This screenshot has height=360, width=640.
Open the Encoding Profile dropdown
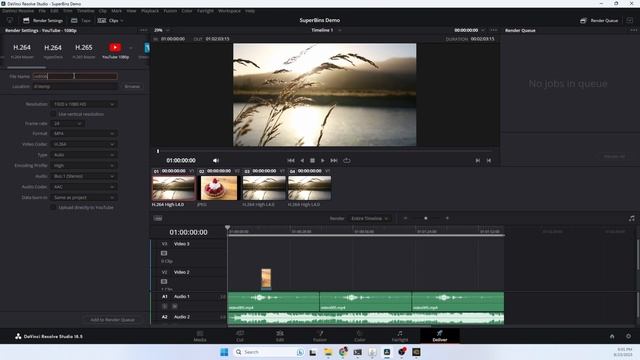(x=84, y=165)
